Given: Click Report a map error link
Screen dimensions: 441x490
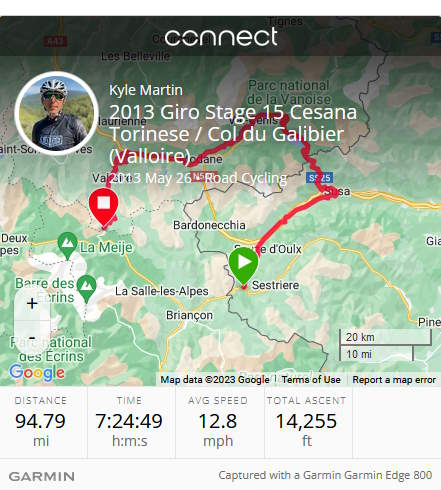Looking at the screenshot, I should click(x=394, y=379).
